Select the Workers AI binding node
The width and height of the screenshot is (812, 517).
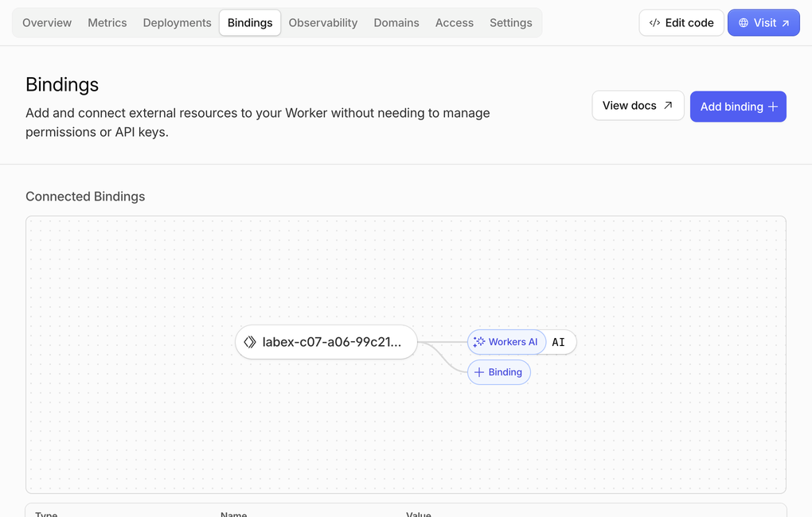506,342
